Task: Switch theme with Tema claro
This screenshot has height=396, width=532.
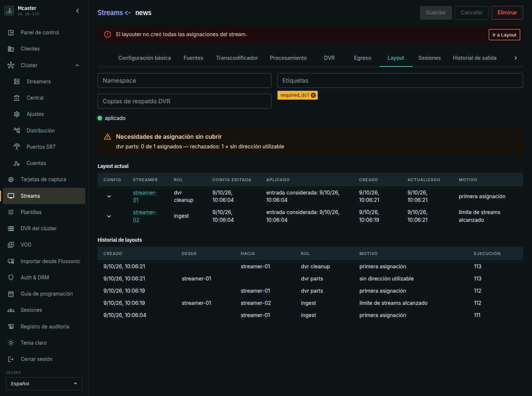Action: point(44,343)
